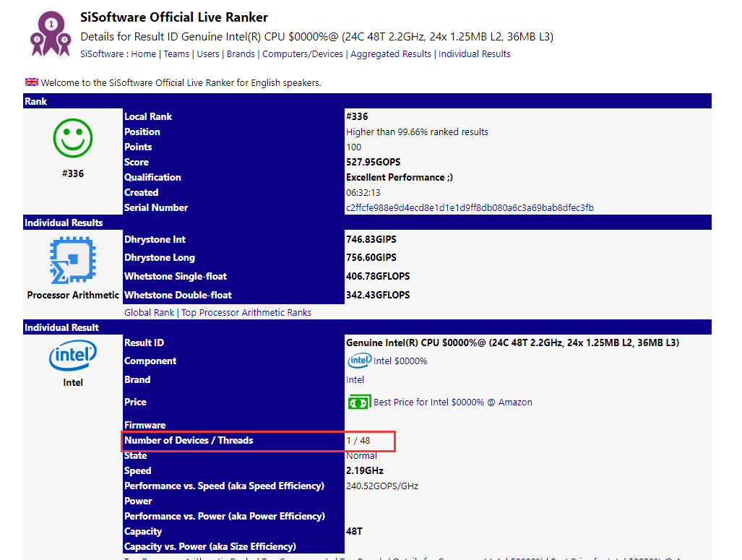Viewport: 742px width, 560px height.
Task: Click the Intel caption under the logo
Action: click(x=73, y=382)
